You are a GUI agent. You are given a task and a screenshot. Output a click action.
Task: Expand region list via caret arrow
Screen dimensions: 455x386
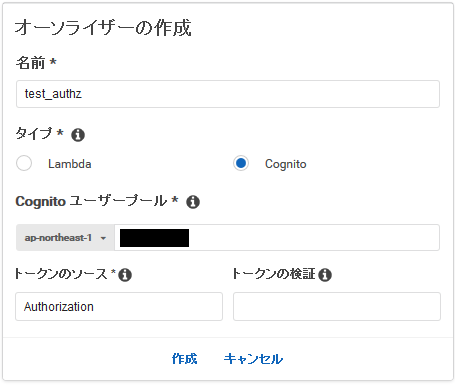click(x=103, y=238)
